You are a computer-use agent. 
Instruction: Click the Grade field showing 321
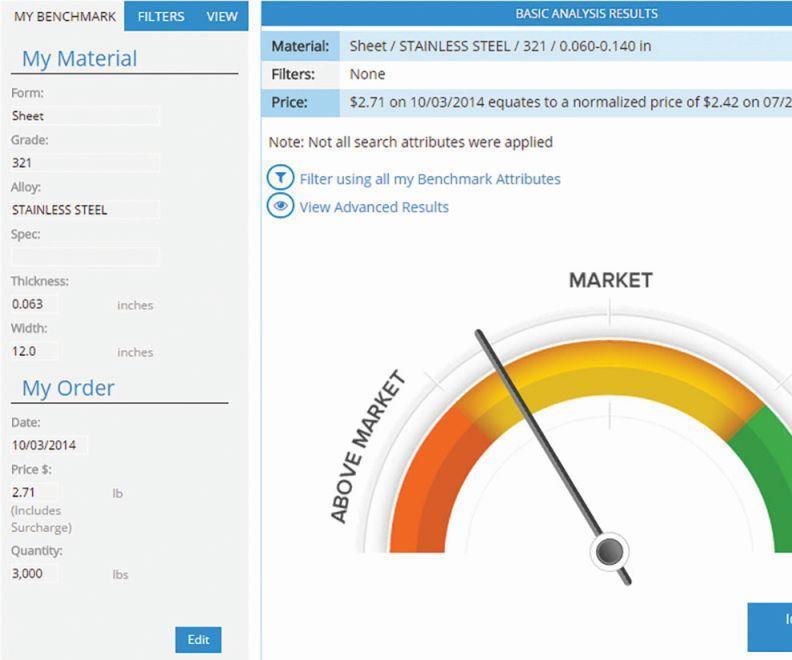[x=85, y=163]
